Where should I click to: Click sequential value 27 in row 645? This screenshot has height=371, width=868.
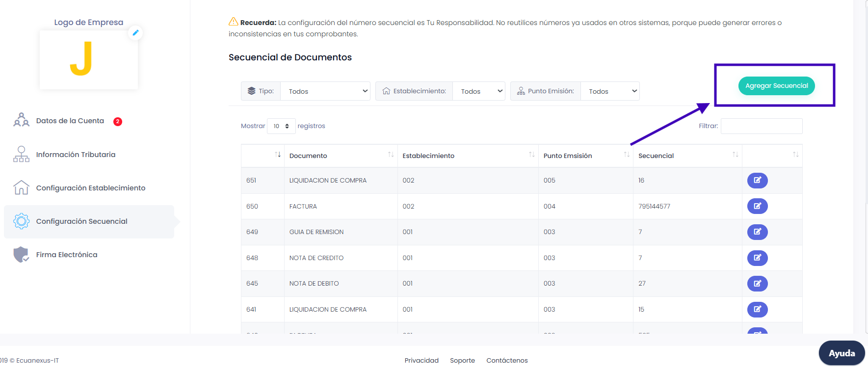[x=642, y=283]
